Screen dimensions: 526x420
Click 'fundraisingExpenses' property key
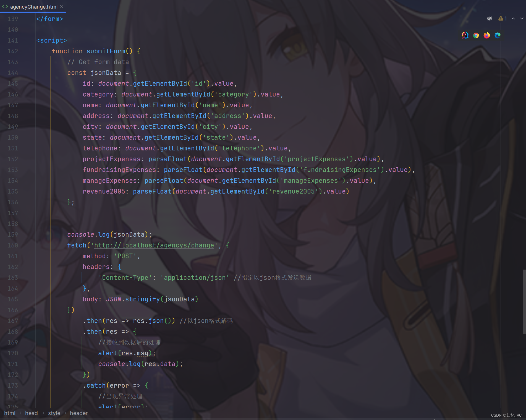click(119, 170)
